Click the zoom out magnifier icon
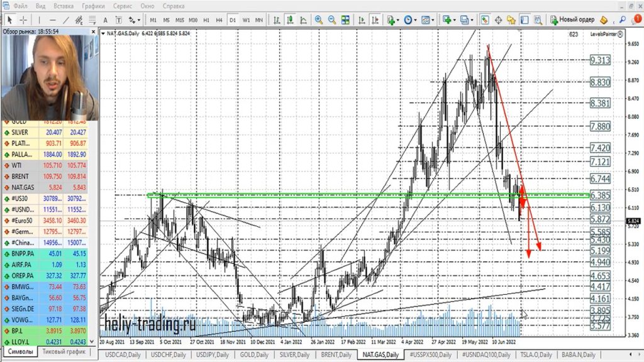Image resolution: width=644 pixels, height=362 pixels. 331,20
